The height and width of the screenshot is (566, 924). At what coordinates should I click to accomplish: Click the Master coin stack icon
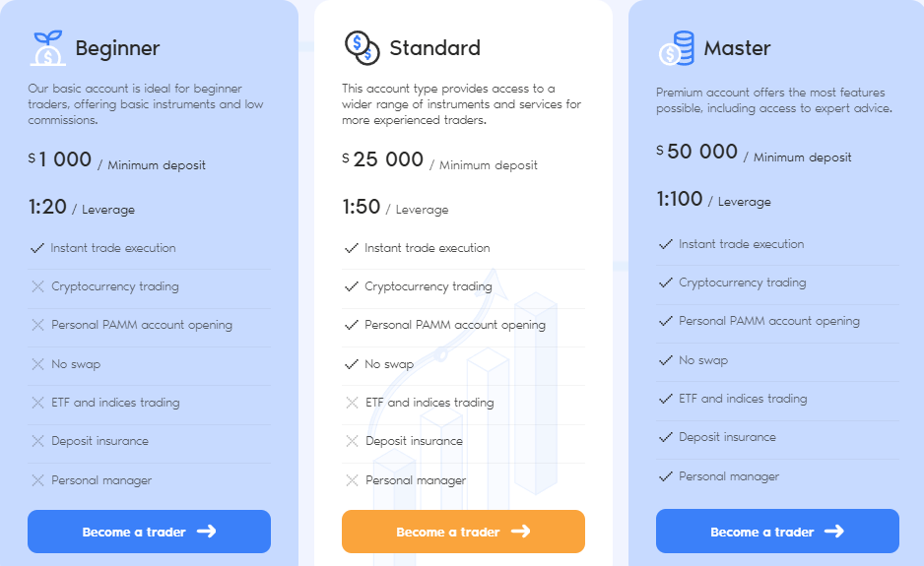[x=677, y=47]
